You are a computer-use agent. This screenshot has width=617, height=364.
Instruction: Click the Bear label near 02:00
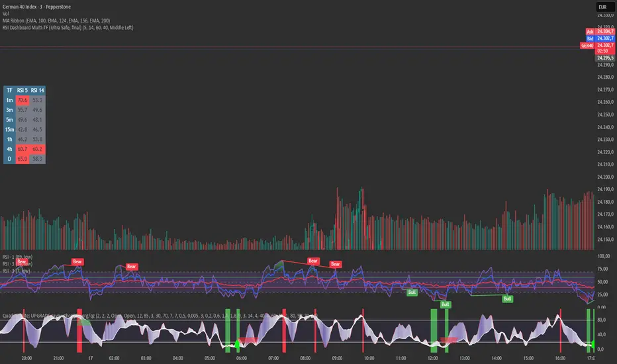(131, 267)
